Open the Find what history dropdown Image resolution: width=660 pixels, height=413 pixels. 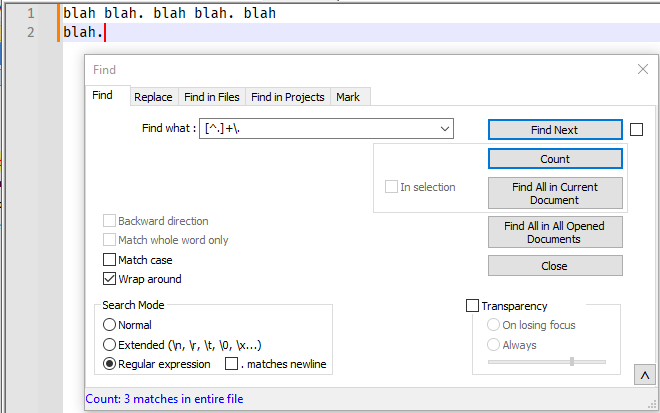pyautogui.click(x=444, y=129)
